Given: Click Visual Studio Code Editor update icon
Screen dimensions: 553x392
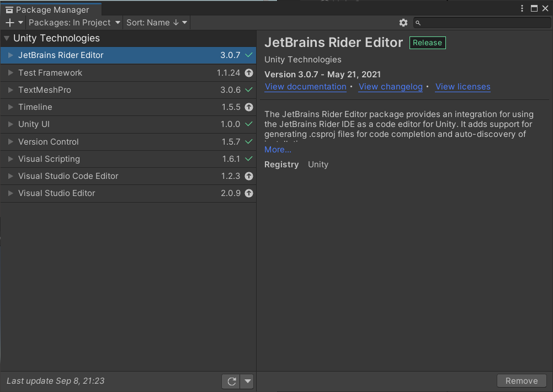Looking at the screenshot, I should coord(249,176).
